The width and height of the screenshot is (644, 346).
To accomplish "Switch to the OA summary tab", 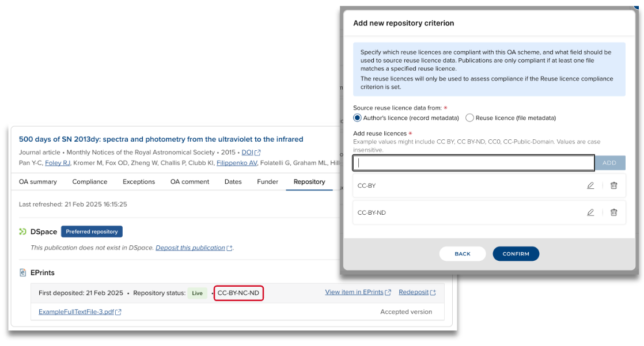I will [x=38, y=182].
